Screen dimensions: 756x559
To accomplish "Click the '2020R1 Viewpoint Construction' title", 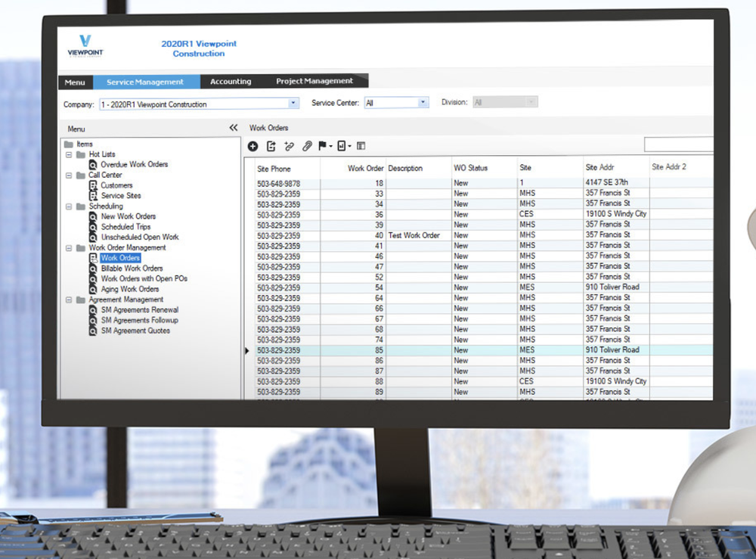I will coord(199,48).
